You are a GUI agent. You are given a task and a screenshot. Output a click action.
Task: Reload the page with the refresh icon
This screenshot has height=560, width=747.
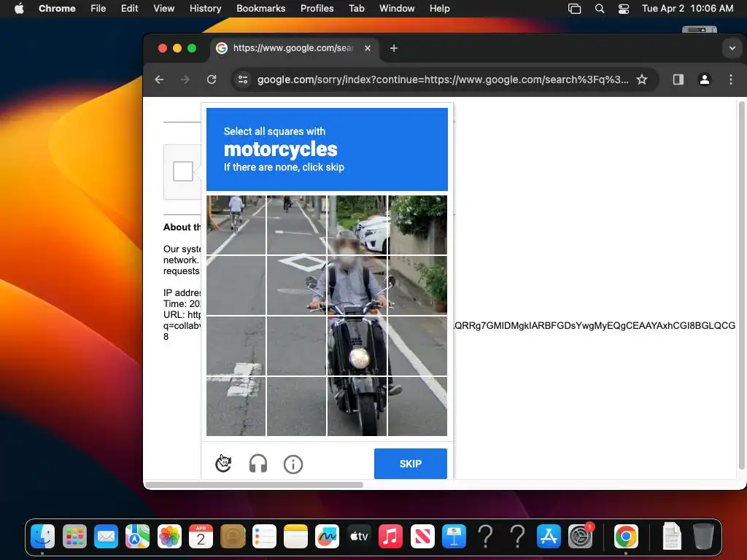pyautogui.click(x=212, y=79)
